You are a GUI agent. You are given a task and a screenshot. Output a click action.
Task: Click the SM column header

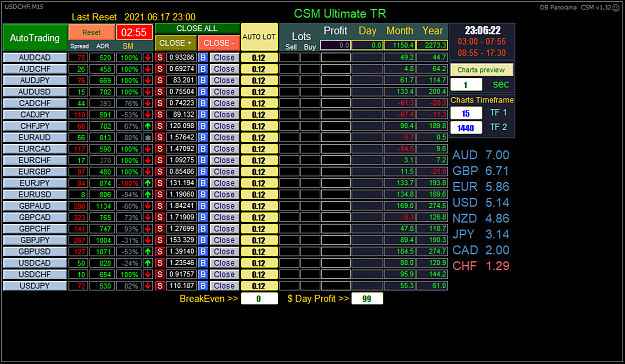(x=128, y=46)
